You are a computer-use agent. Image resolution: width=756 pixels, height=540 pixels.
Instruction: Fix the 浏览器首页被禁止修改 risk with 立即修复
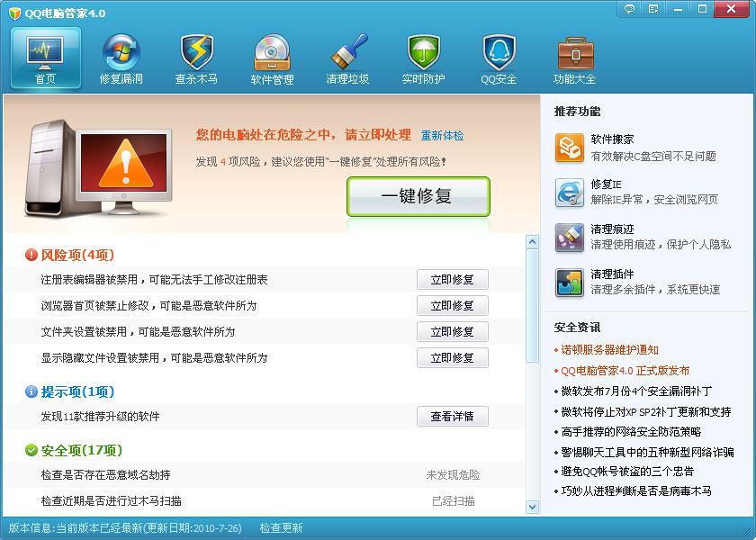[452, 306]
